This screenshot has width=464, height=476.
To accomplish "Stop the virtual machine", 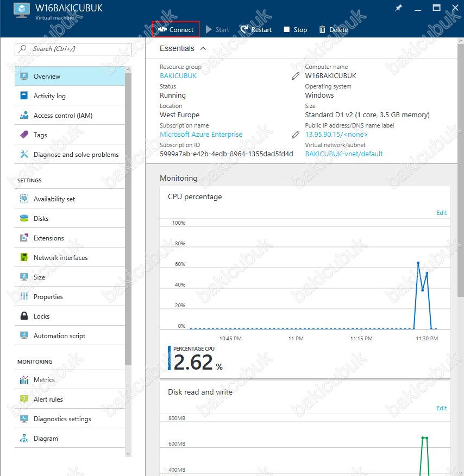I will coord(296,29).
